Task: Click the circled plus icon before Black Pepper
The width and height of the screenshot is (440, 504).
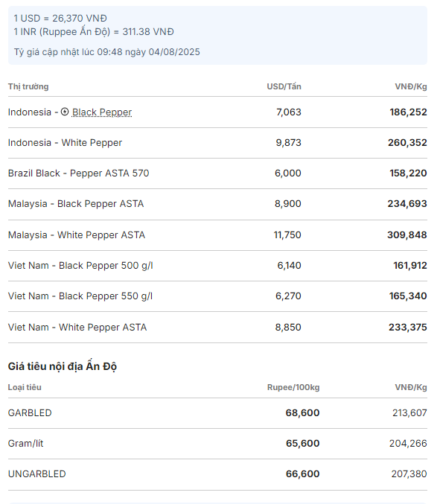Action: [x=65, y=112]
